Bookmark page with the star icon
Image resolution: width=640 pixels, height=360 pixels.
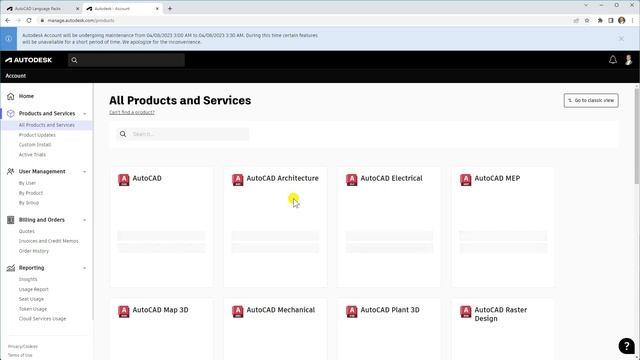tap(587, 20)
